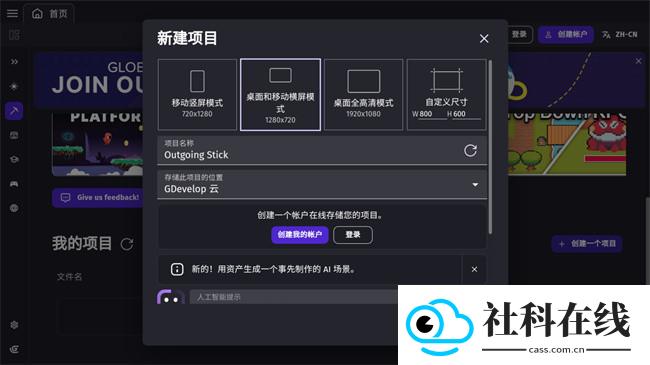Click the info icon in AI notice
This screenshot has height=365, width=650.
click(177, 269)
